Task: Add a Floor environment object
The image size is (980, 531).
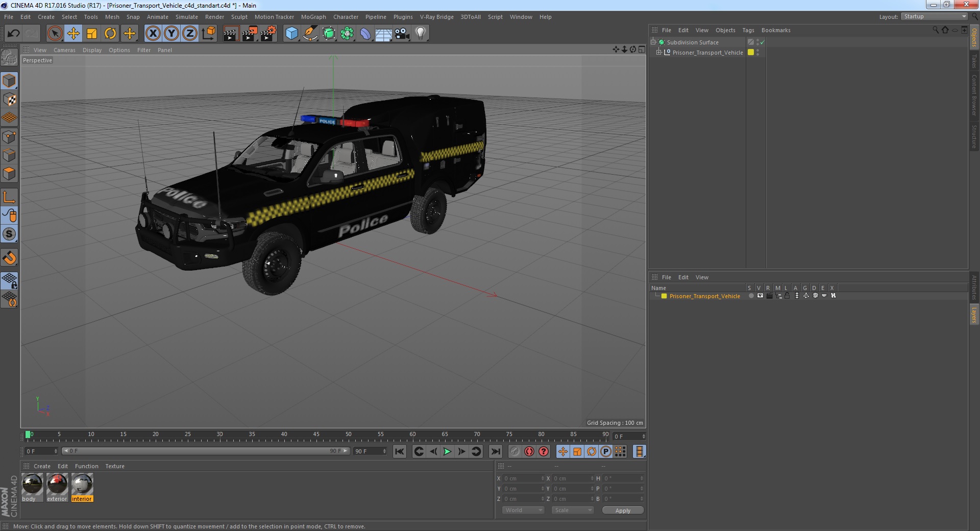Action: 384,34
